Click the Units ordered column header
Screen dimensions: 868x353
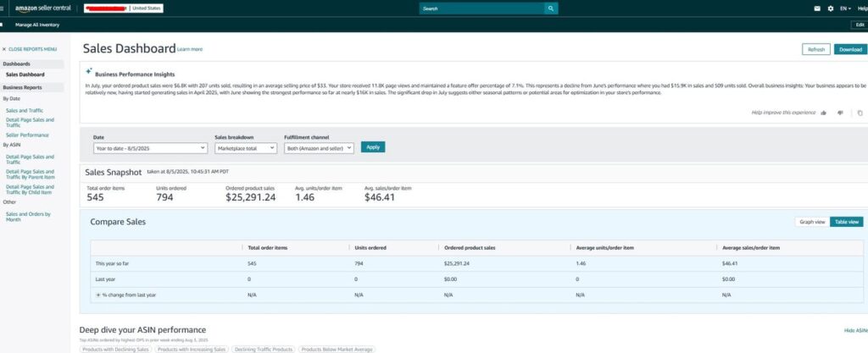coord(370,248)
